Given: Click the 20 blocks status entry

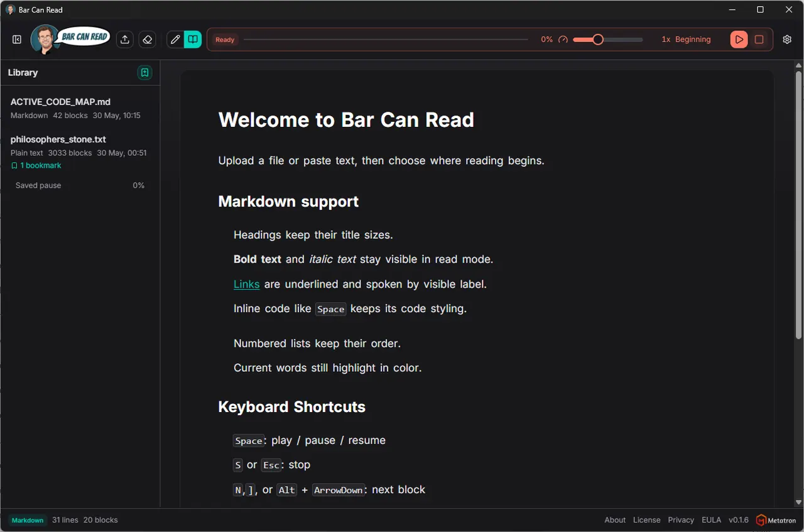Looking at the screenshot, I should (100, 520).
